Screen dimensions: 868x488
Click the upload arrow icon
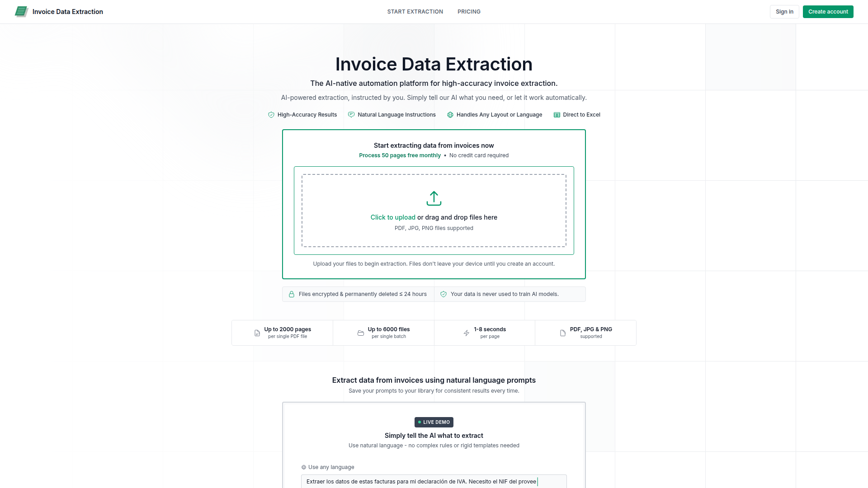(x=434, y=198)
